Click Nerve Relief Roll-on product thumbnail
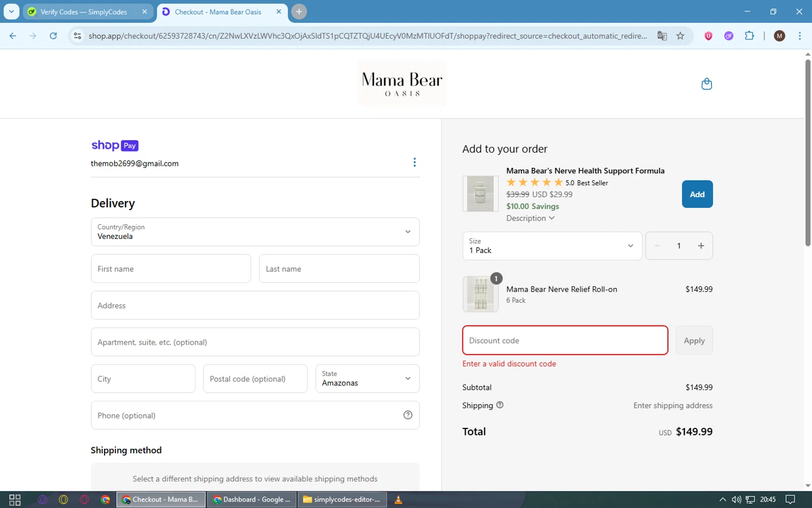The height and width of the screenshot is (508, 812). pyautogui.click(x=481, y=294)
